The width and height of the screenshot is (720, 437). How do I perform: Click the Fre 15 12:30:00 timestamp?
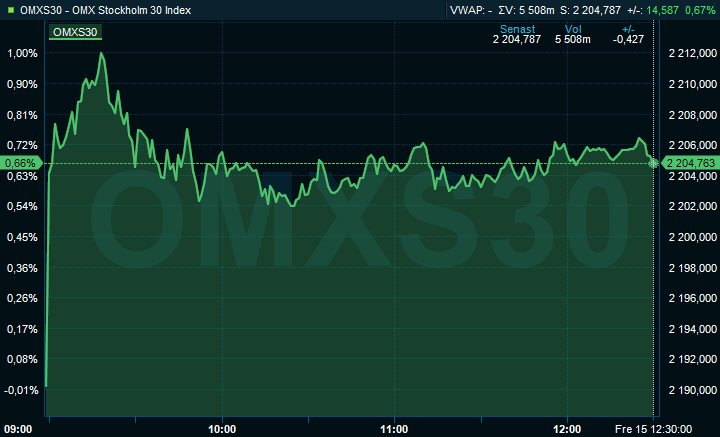coord(653,430)
